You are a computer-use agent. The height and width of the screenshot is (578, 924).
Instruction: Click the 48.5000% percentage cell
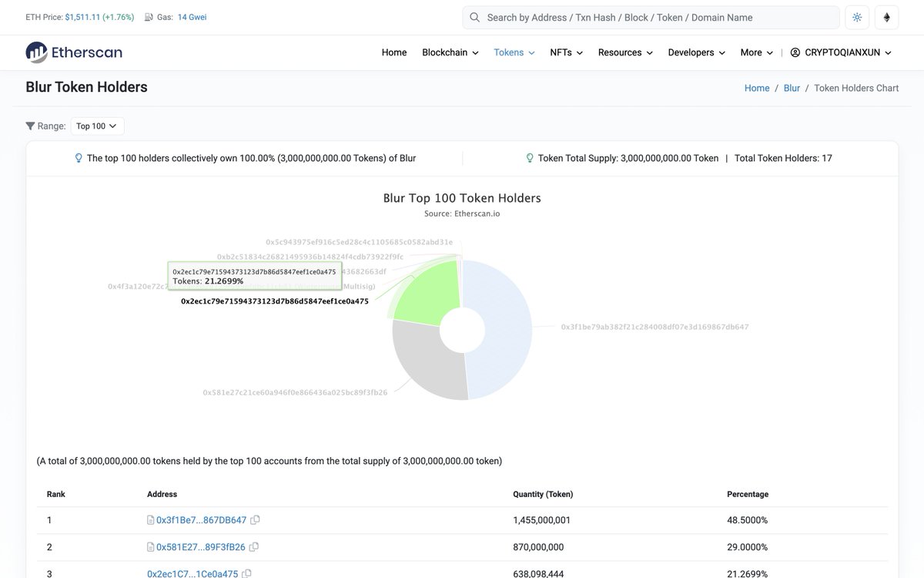[747, 520]
